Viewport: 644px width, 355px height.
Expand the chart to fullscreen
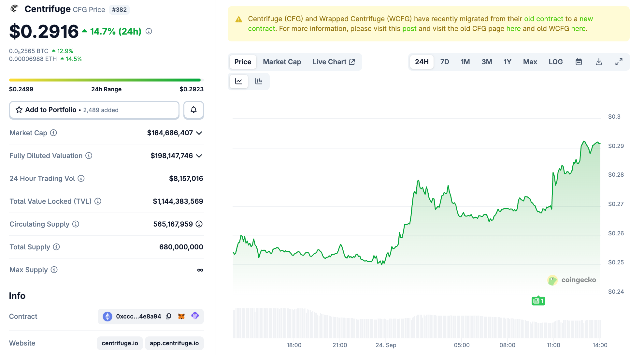619,62
